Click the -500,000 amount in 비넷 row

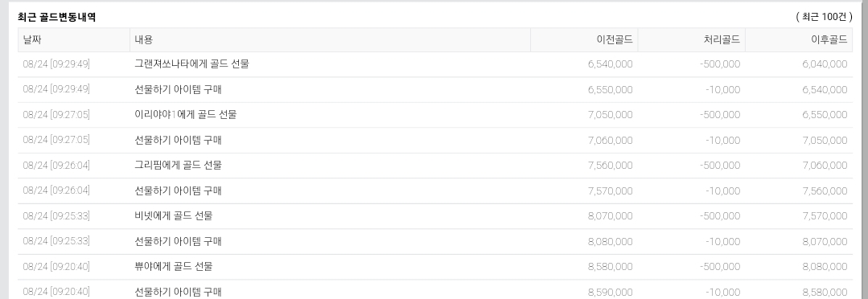point(720,216)
